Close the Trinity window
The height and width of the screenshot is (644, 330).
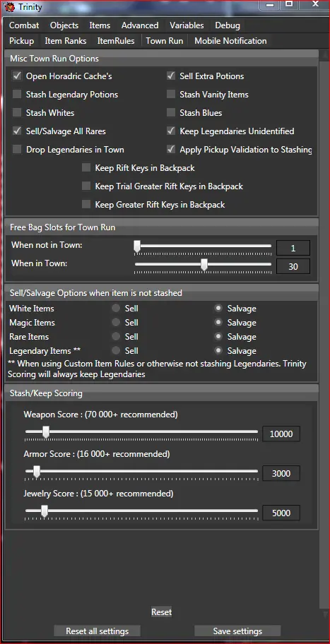[x=315, y=4]
